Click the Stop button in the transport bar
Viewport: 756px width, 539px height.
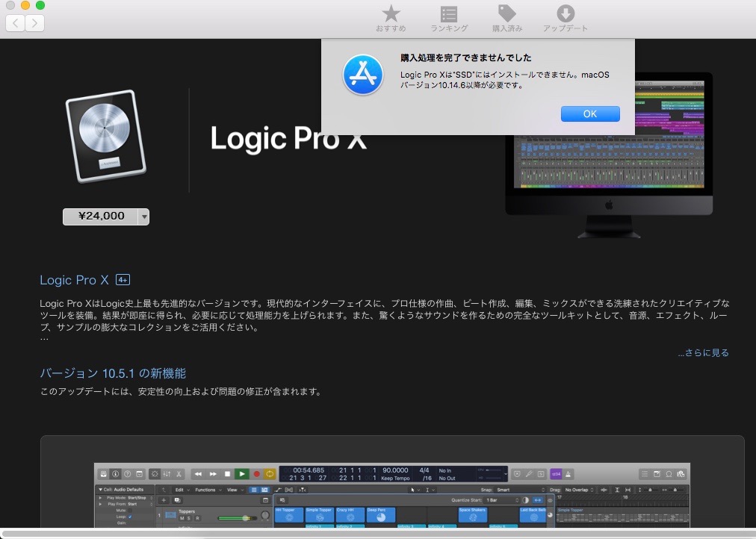226,473
